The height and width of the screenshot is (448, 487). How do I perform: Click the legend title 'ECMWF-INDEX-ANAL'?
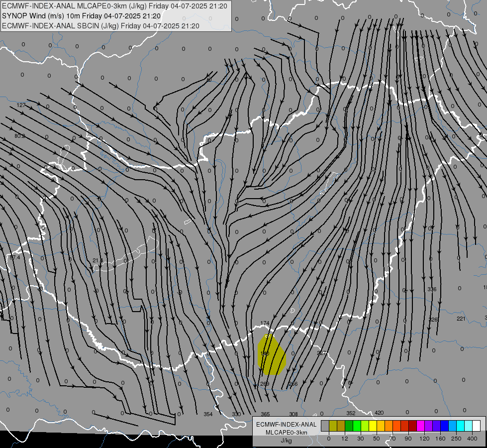tap(287, 425)
